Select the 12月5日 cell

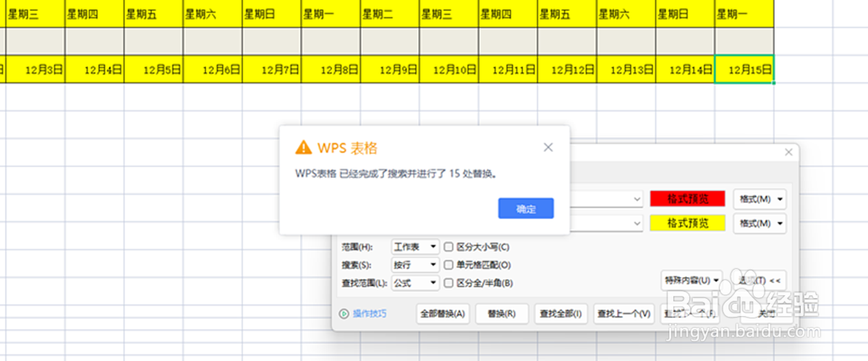(x=153, y=69)
